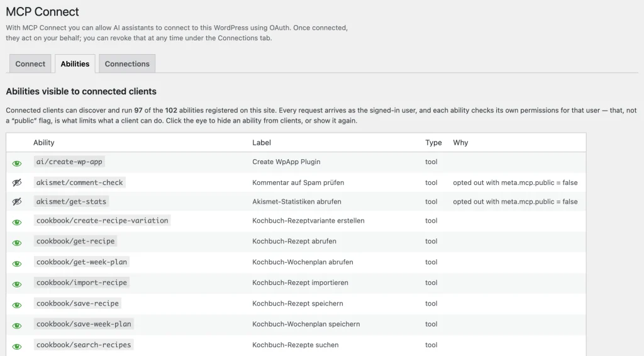
Task: Hide the ai/create-wp-app ability via eye icon
Action: pyautogui.click(x=17, y=164)
